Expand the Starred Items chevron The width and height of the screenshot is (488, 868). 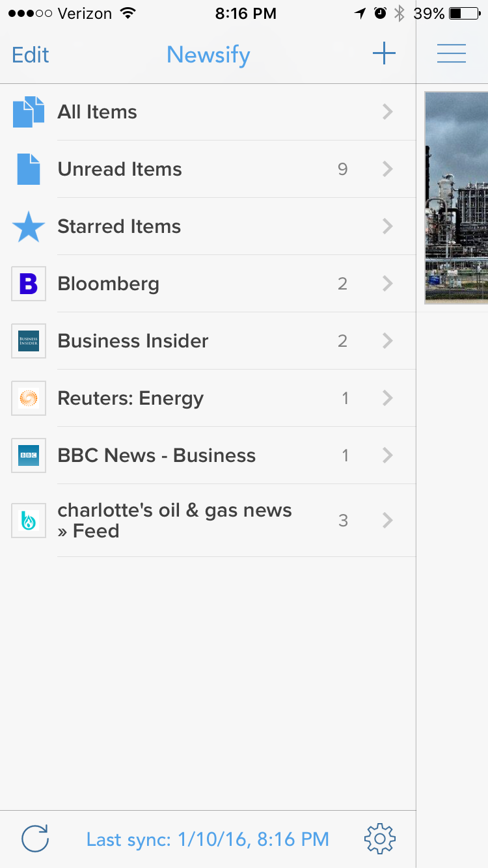click(388, 226)
